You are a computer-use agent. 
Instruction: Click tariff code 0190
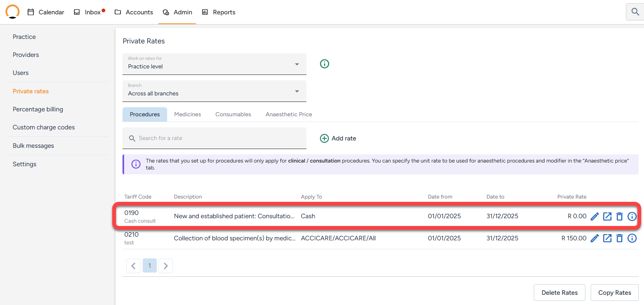[x=132, y=213]
